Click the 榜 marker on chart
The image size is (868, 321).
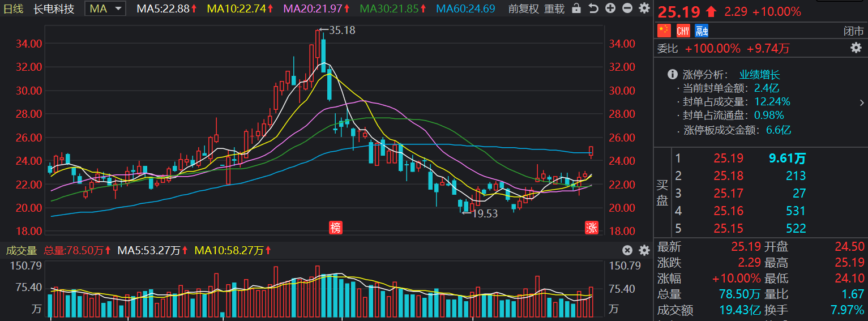[x=336, y=228]
